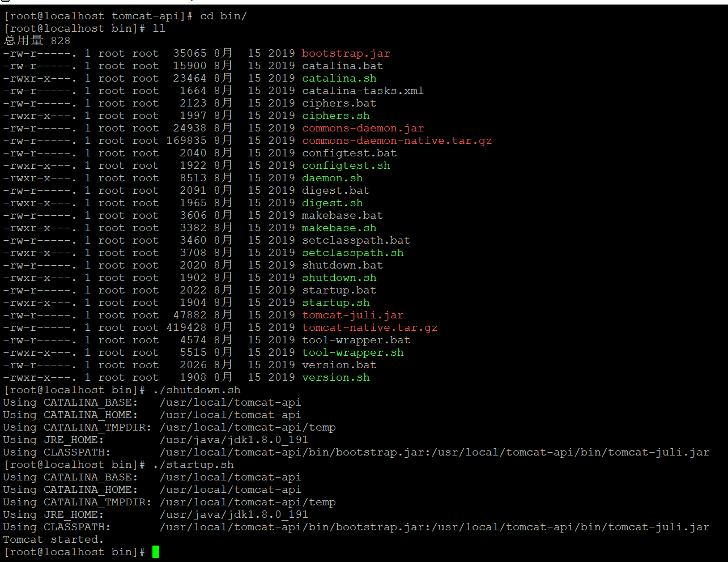Click daemon.sh file name
Viewport: 728px width, 562px height.
pos(332,178)
